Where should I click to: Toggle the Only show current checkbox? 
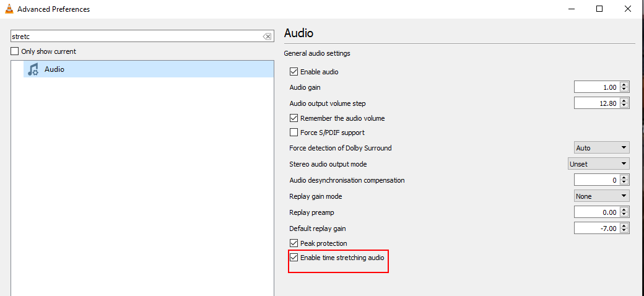coord(15,51)
